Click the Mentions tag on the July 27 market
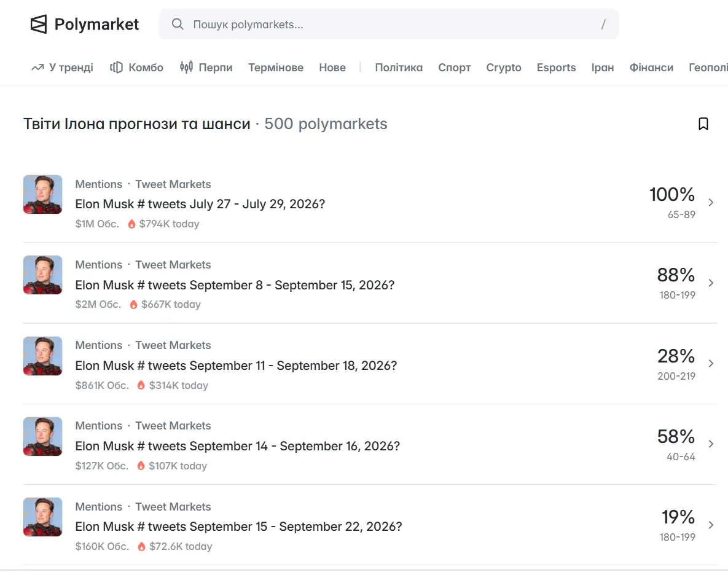Image resolution: width=728 pixels, height=572 pixels. point(99,184)
